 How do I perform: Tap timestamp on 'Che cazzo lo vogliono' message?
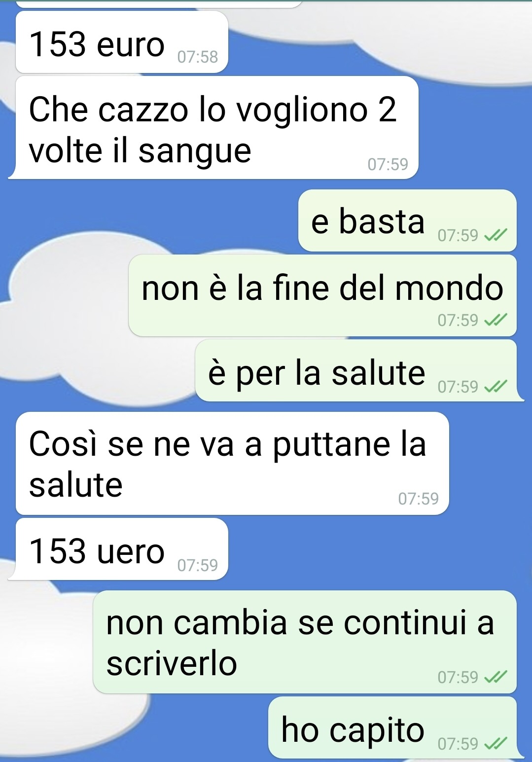[x=388, y=164]
